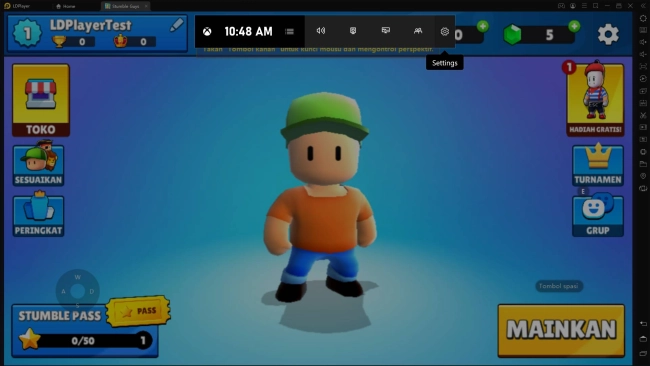This screenshot has width=650, height=366.
Task: Click the Tombol spasi key hint
Action: pos(559,286)
